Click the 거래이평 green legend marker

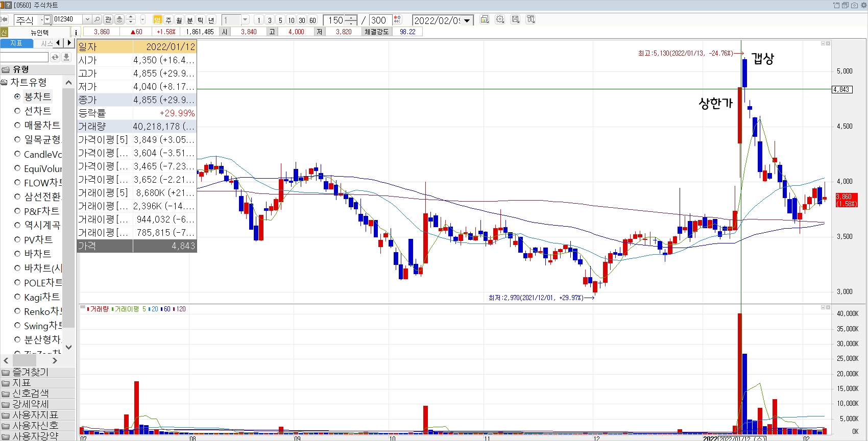click(112, 309)
